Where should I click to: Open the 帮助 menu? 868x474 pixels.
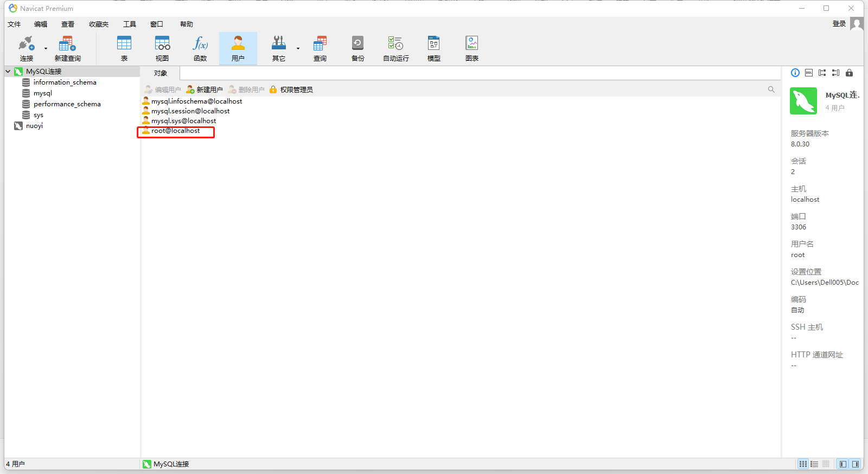click(187, 24)
